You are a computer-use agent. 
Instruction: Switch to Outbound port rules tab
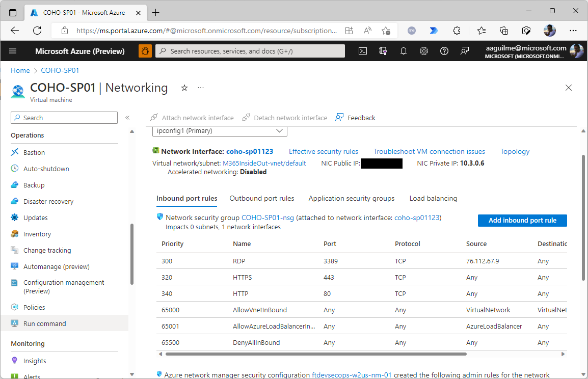262,198
